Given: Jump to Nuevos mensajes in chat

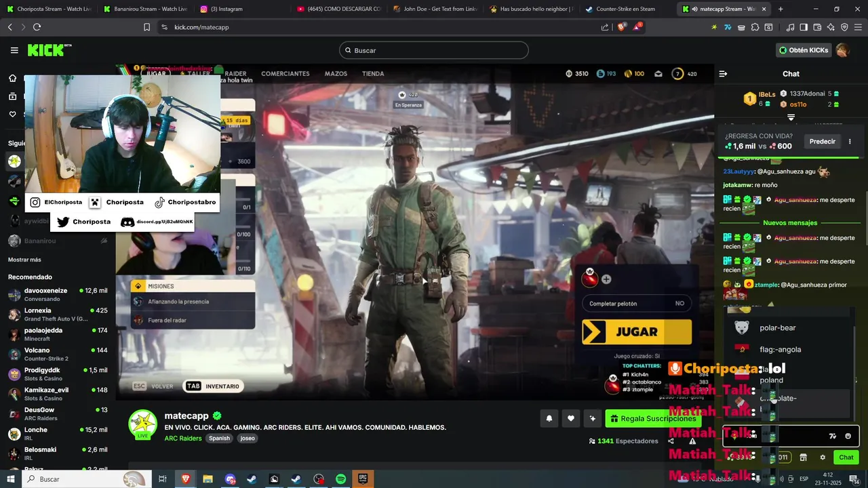Looking at the screenshot, I should click(790, 223).
